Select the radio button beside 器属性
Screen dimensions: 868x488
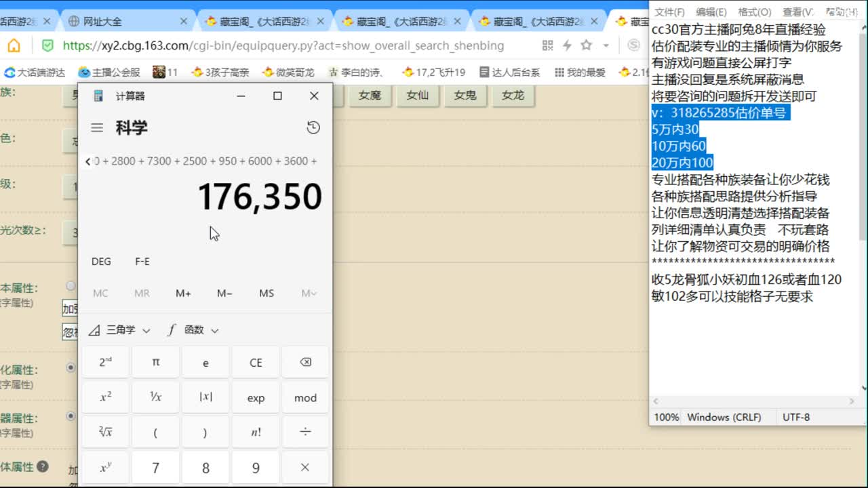[x=71, y=416]
